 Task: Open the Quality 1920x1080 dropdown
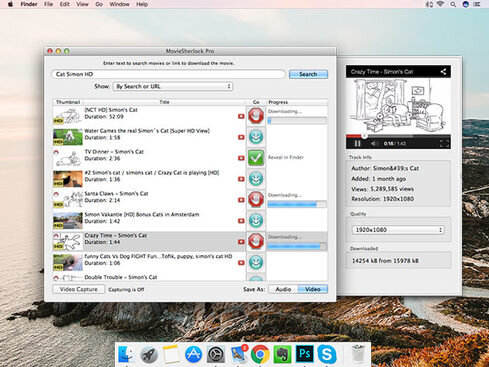[398, 230]
